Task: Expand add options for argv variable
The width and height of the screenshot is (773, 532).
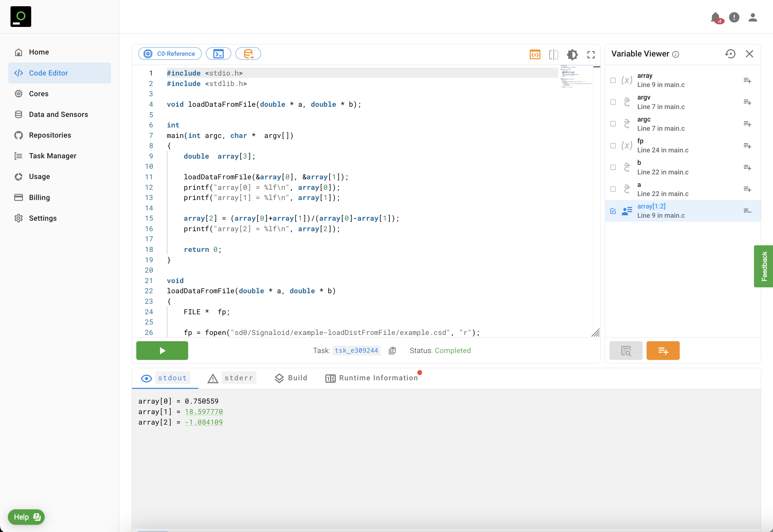Action: (x=747, y=102)
